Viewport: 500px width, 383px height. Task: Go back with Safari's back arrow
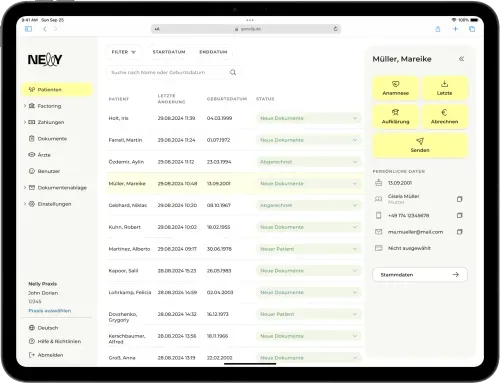tap(45, 29)
